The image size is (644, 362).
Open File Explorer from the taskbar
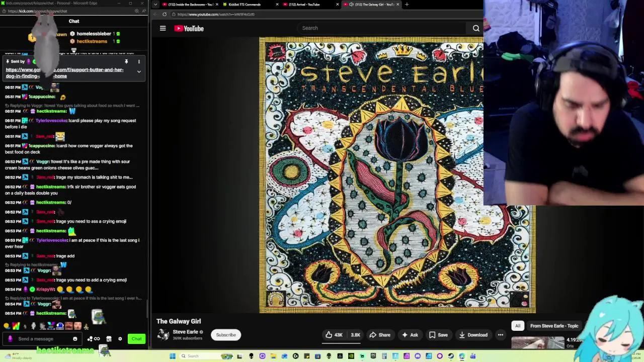coord(273,356)
